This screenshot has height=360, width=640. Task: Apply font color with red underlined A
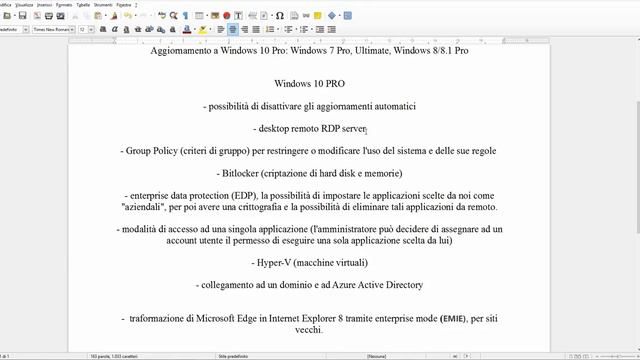pos(187,29)
